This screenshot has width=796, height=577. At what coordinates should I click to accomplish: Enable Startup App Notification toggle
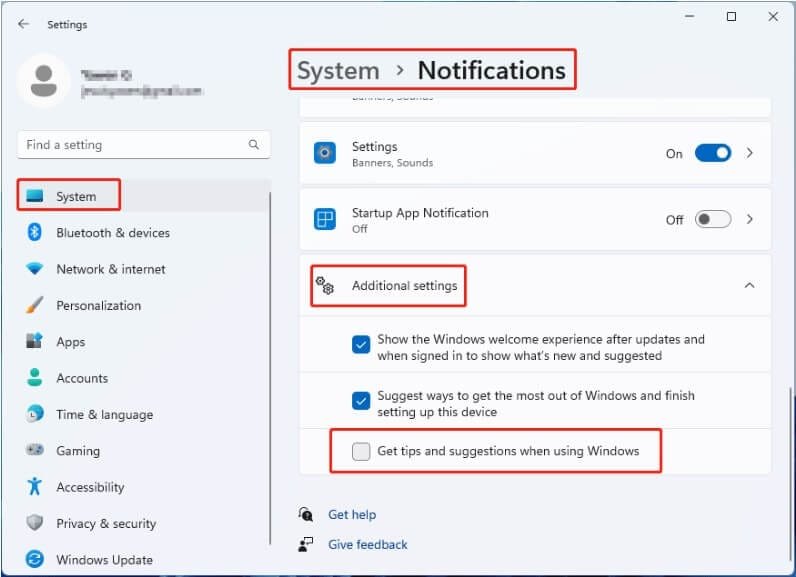click(713, 220)
